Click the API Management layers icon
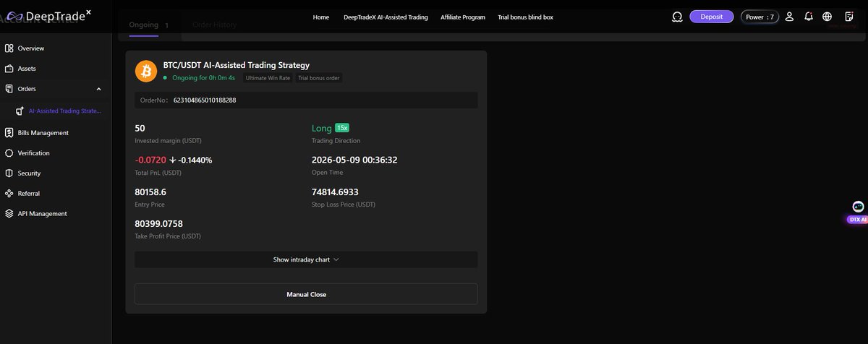The width and height of the screenshot is (868, 344). pos(9,214)
